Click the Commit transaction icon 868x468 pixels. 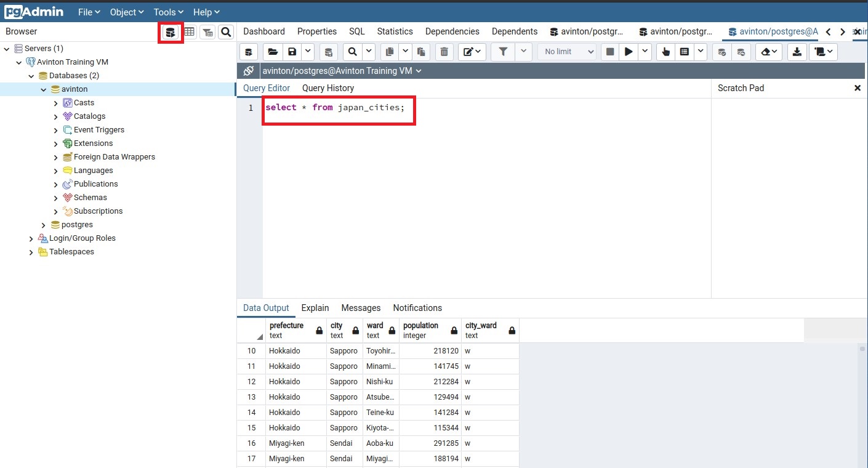pos(722,52)
